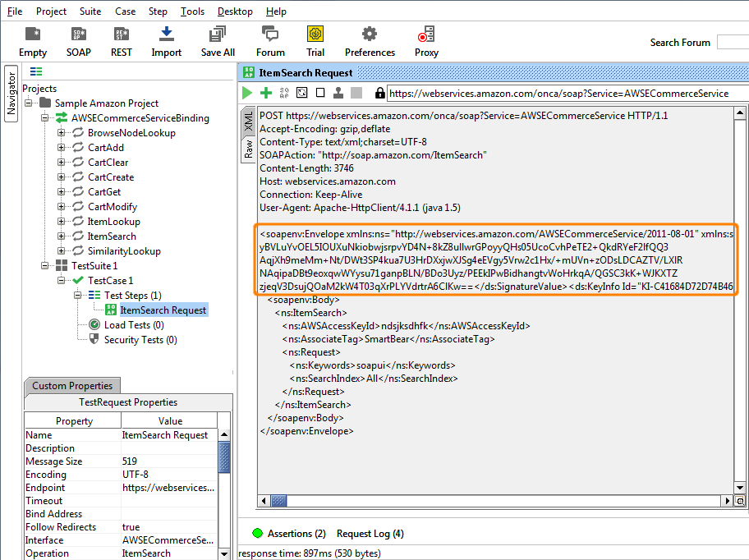Click the square icon before the person icon
The image size is (749, 560).
pyautogui.click(x=320, y=93)
